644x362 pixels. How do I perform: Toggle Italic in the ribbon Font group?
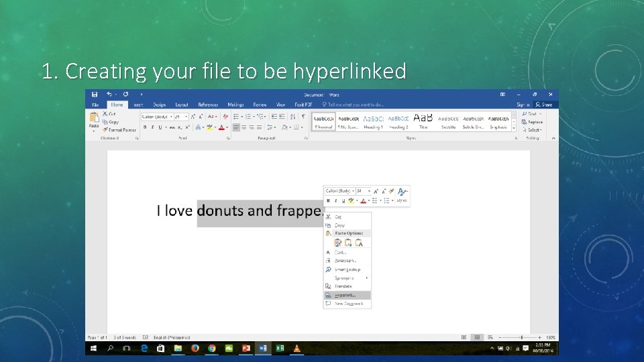[152, 127]
